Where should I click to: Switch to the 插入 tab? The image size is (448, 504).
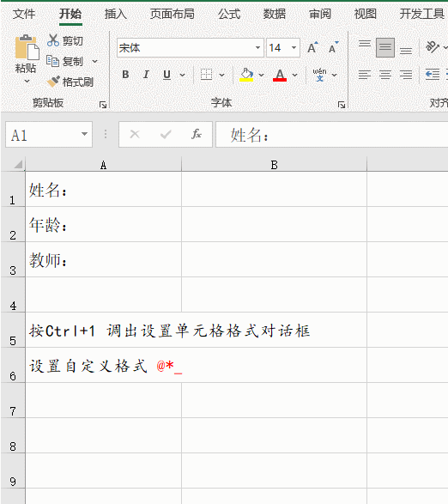(116, 14)
